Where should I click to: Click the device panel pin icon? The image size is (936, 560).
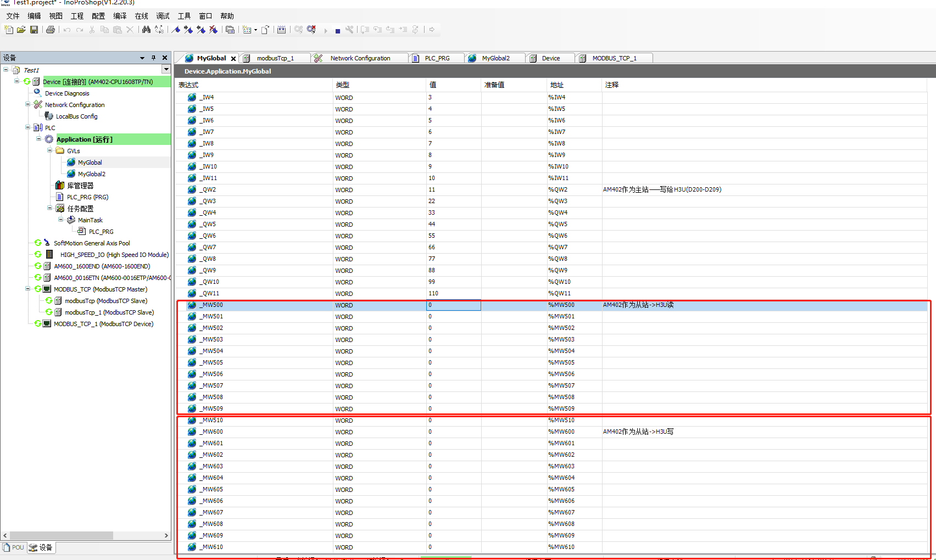pyautogui.click(x=153, y=58)
